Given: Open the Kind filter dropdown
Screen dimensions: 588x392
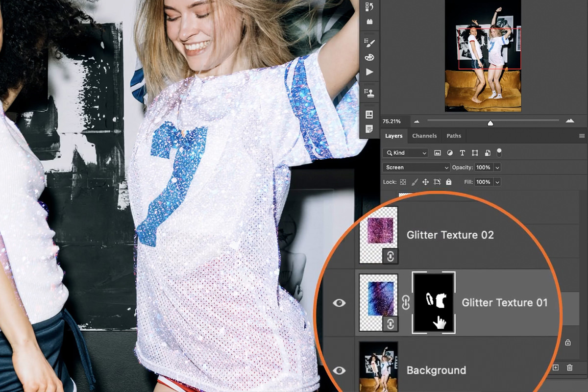Looking at the screenshot, I should (405, 152).
